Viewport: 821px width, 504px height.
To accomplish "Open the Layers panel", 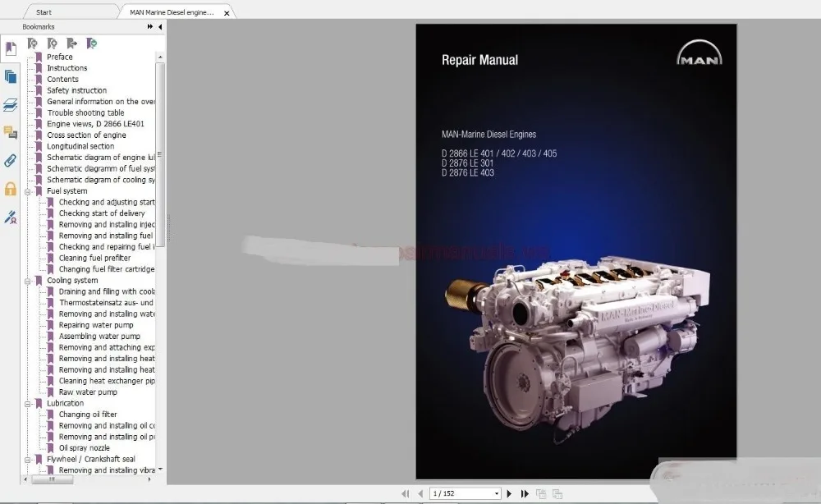I will tap(10, 105).
